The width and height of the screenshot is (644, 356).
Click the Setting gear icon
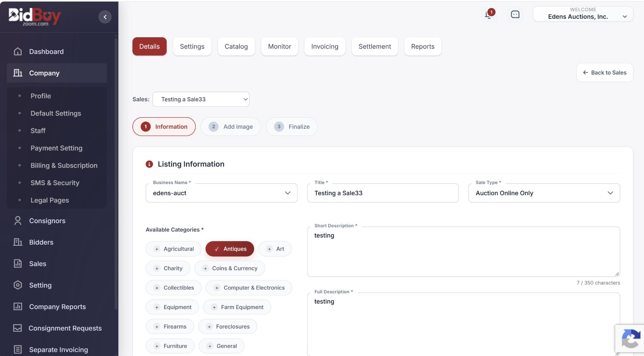coord(18,285)
